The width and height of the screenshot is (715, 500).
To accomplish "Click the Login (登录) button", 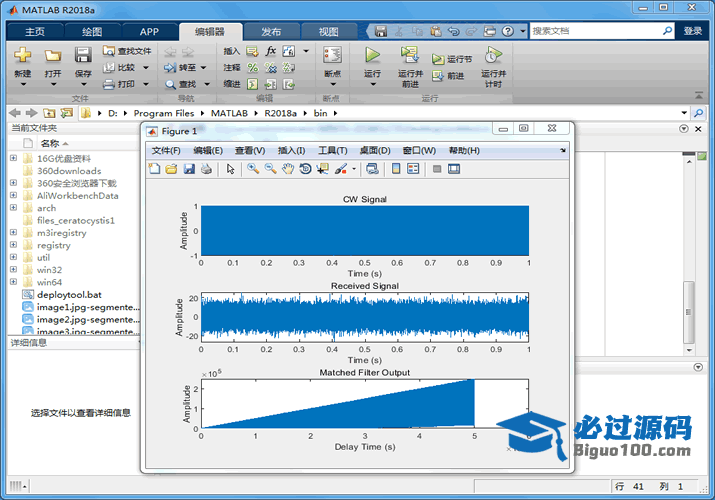I will click(692, 31).
